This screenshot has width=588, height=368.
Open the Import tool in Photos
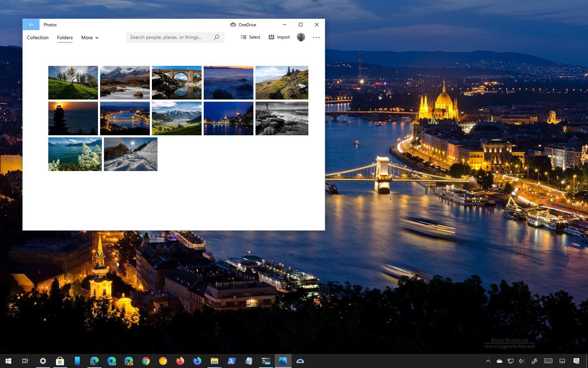(x=271, y=37)
